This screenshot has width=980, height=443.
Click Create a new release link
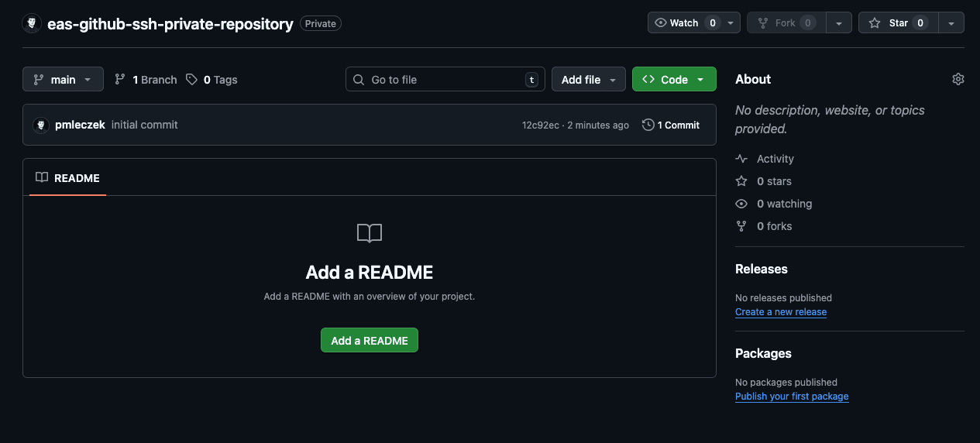pos(780,312)
